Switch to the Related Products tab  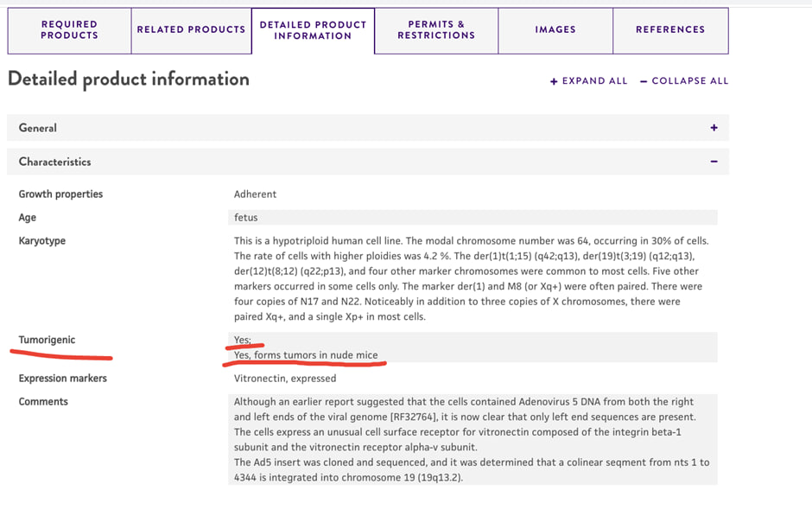click(x=191, y=30)
